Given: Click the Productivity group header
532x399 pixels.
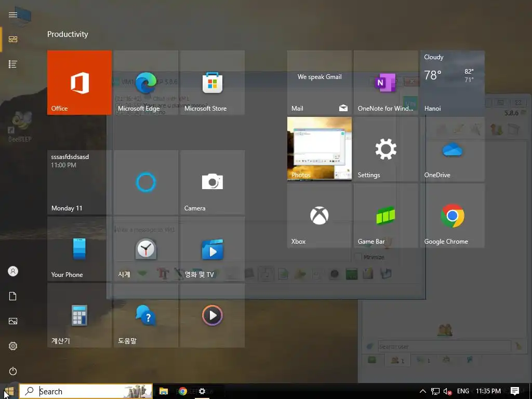Looking at the screenshot, I should click(68, 34).
